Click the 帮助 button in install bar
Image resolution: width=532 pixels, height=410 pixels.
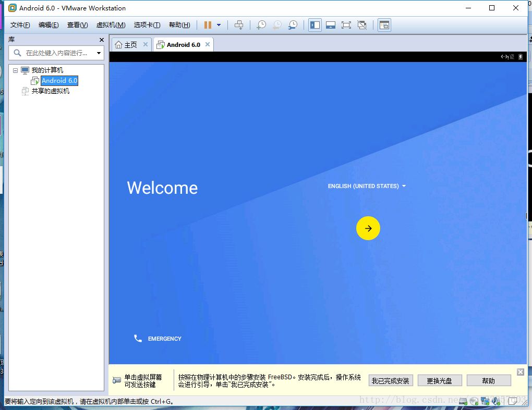point(489,381)
